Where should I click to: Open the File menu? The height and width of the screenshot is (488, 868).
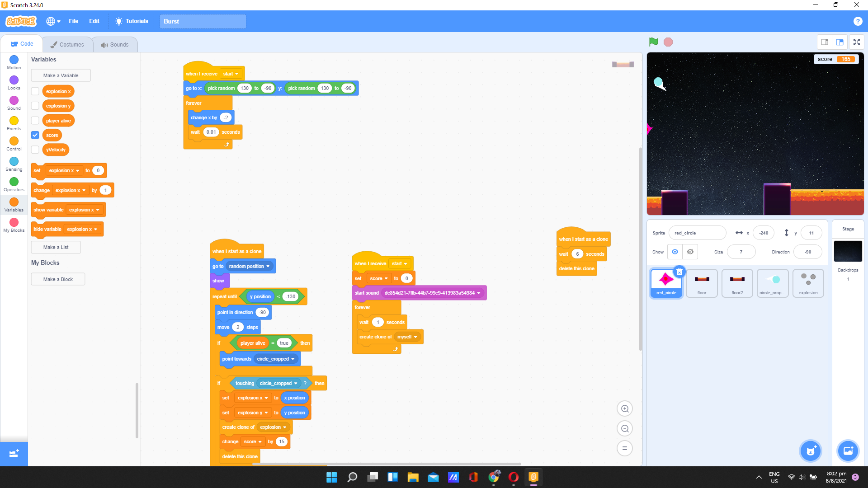[x=73, y=21]
